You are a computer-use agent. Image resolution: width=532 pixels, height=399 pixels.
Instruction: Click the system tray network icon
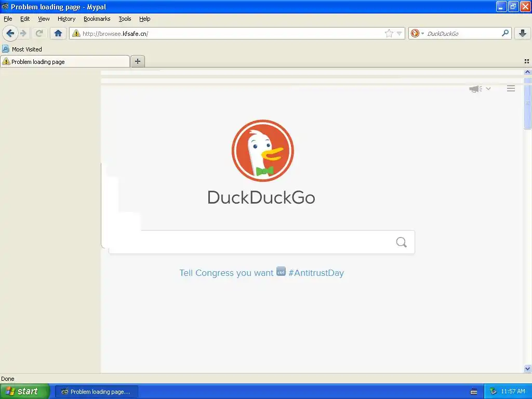[x=493, y=391]
